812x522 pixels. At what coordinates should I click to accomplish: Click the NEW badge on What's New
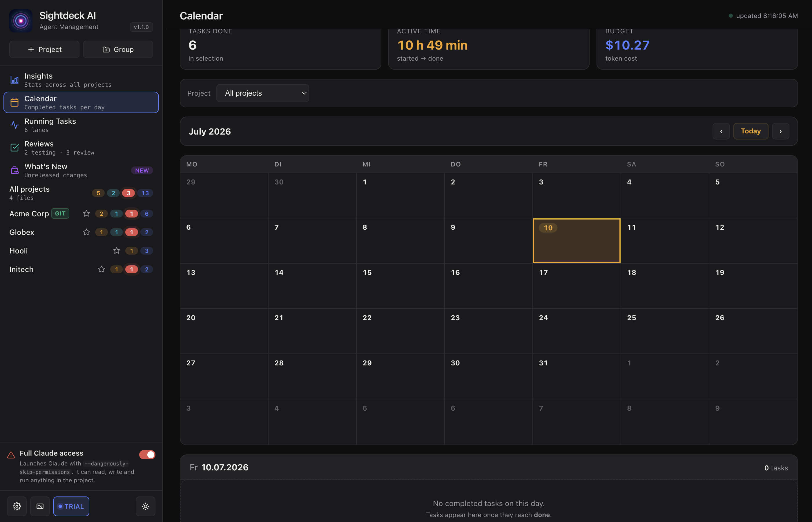click(142, 171)
